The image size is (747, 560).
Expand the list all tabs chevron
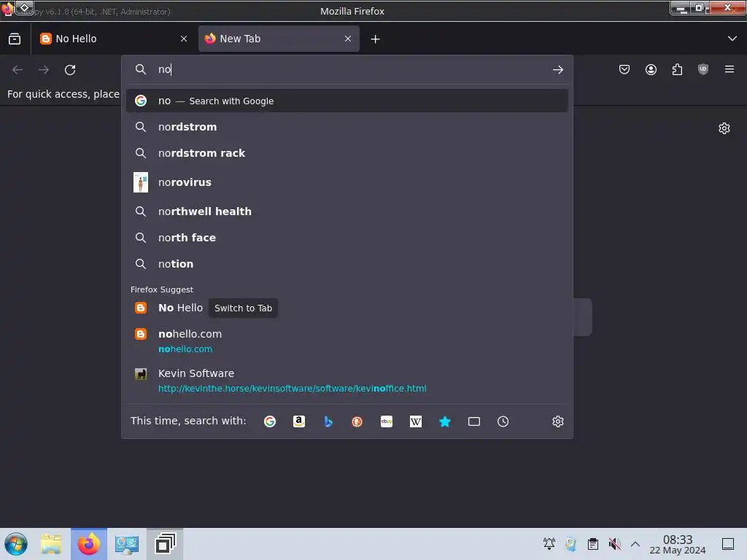732,39
